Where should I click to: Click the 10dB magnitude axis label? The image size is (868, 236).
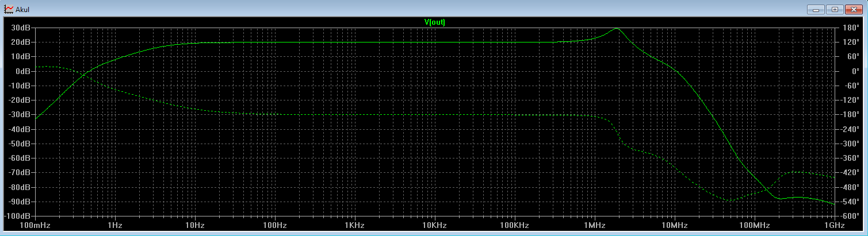(x=20, y=57)
